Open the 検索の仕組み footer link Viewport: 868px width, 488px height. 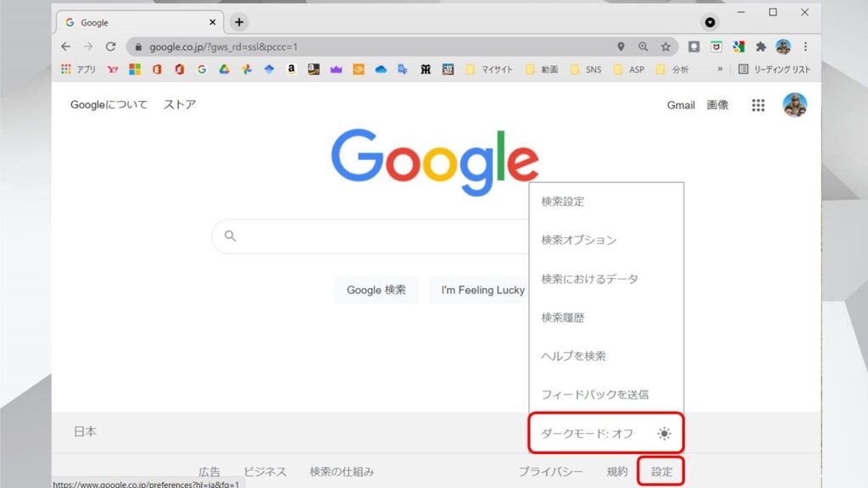point(342,472)
